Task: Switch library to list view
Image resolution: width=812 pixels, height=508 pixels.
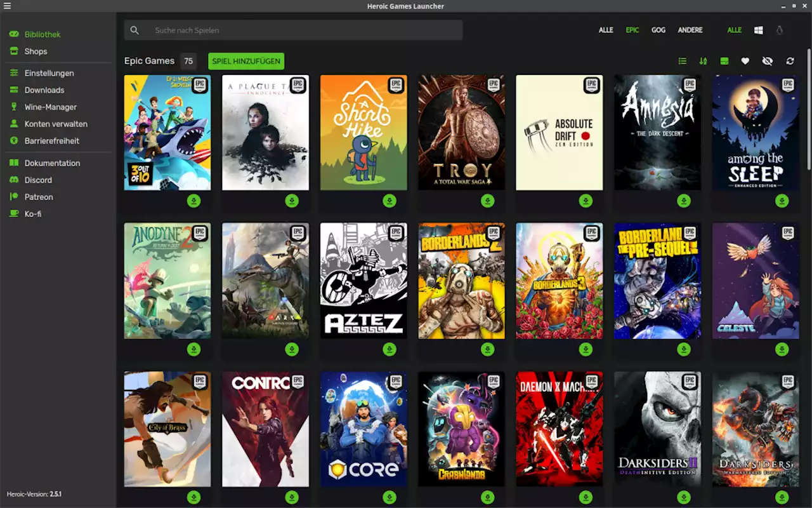Action: click(x=683, y=61)
